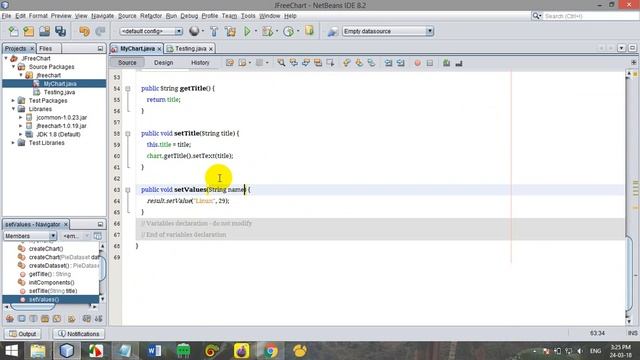The height and width of the screenshot is (360, 640).
Task: Open the Empty datasource dropdown
Action: [x=388, y=31]
